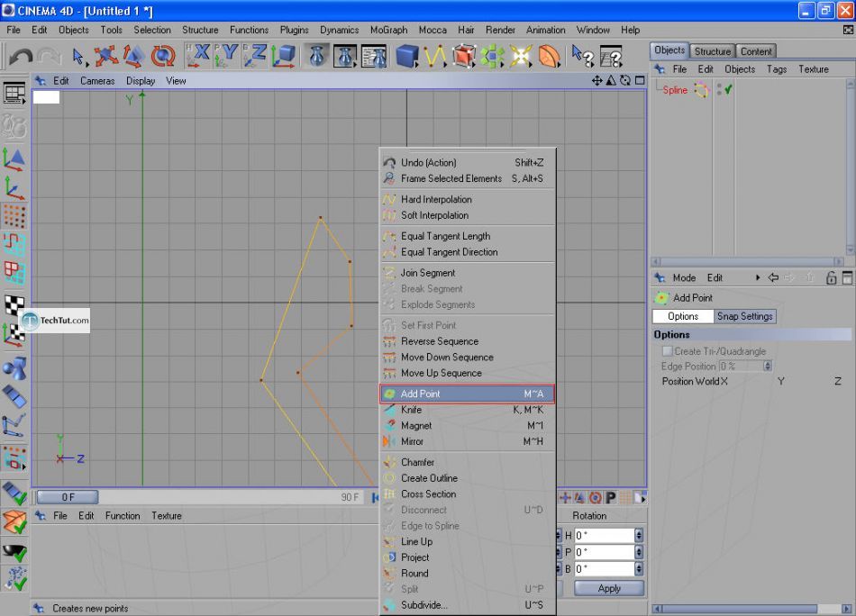Add a Cube primitive object from the toolbar
The height and width of the screenshot is (616, 856).
click(407, 56)
